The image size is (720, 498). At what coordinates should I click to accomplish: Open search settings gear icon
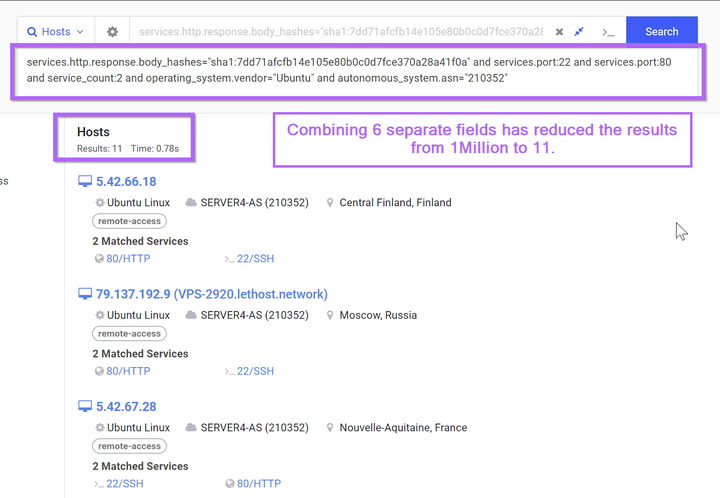pos(112,32)
